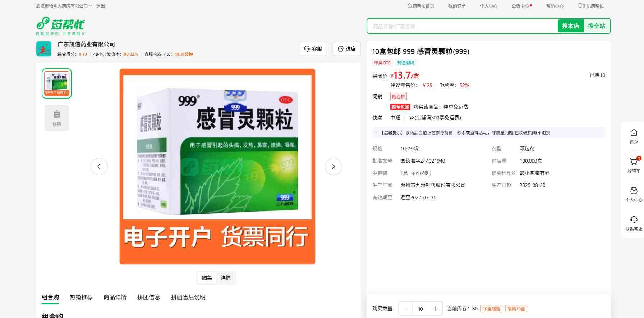This screenshot has height=318, width=644.
Task: Show previous product image with left arrow
Action: (x=99, y=167)
